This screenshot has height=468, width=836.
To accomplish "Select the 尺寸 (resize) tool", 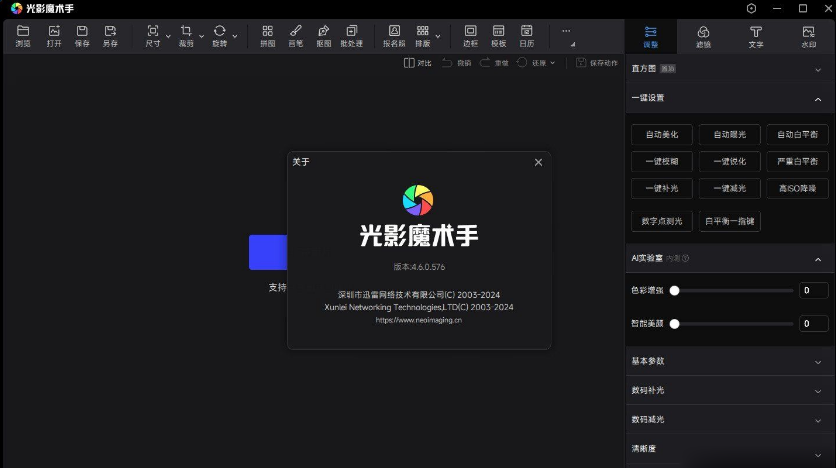I will pos(152,36).
